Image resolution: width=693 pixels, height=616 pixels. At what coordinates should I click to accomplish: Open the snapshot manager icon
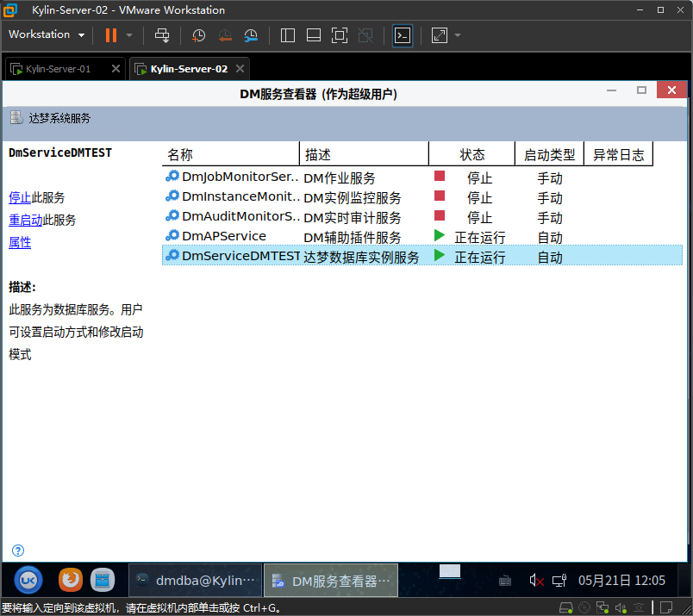coord(251,35)
